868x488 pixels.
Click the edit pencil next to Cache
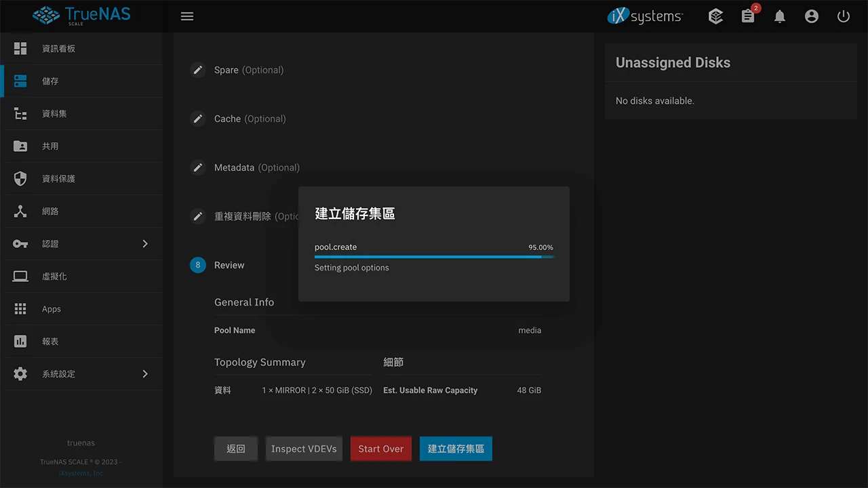pyautogui.click(x=197, y=119)
